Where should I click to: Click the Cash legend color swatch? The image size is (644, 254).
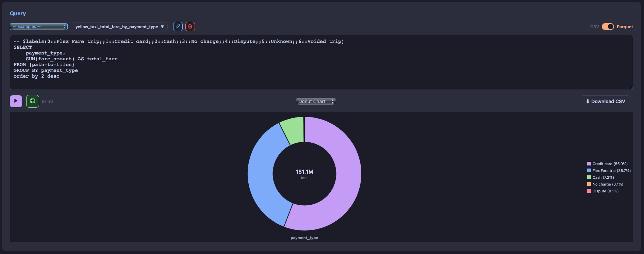[589, 177]
